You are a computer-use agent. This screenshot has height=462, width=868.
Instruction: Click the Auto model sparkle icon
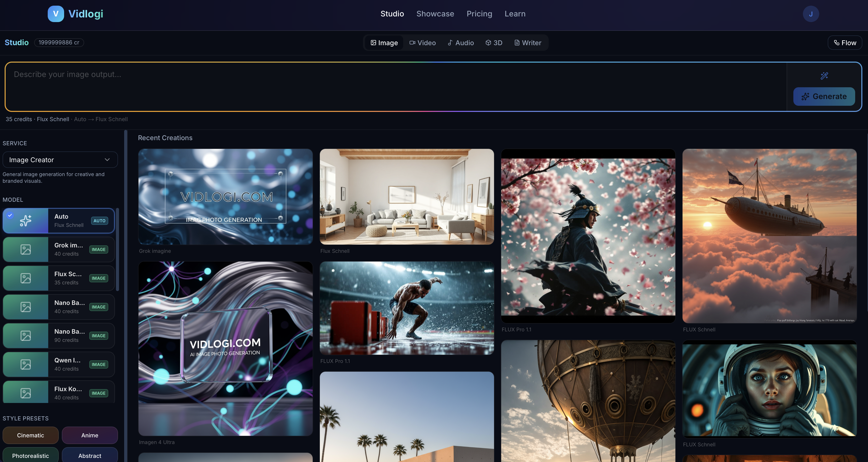[x=26, y=220]
